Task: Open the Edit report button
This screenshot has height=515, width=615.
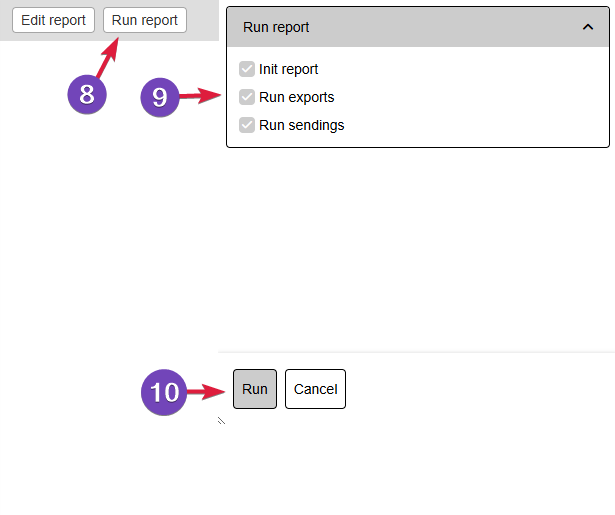Action: (x=53, y=20)
